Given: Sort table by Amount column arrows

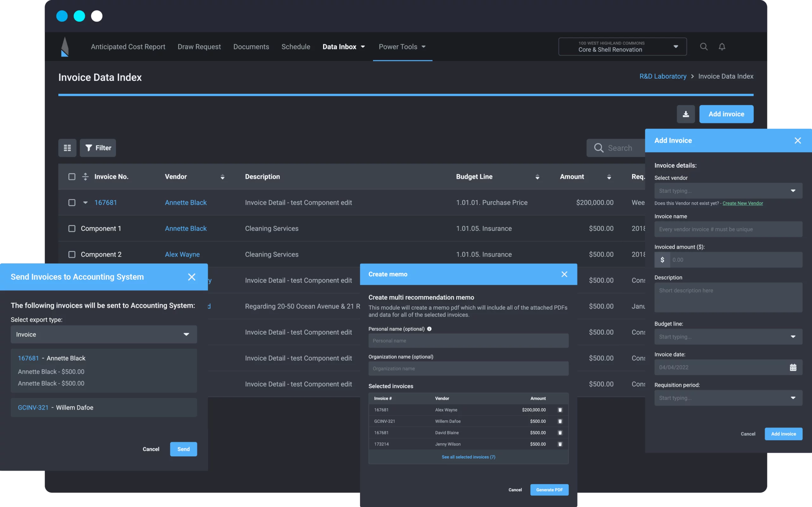Looking at the screenshot, I should (x=609, y=177).
